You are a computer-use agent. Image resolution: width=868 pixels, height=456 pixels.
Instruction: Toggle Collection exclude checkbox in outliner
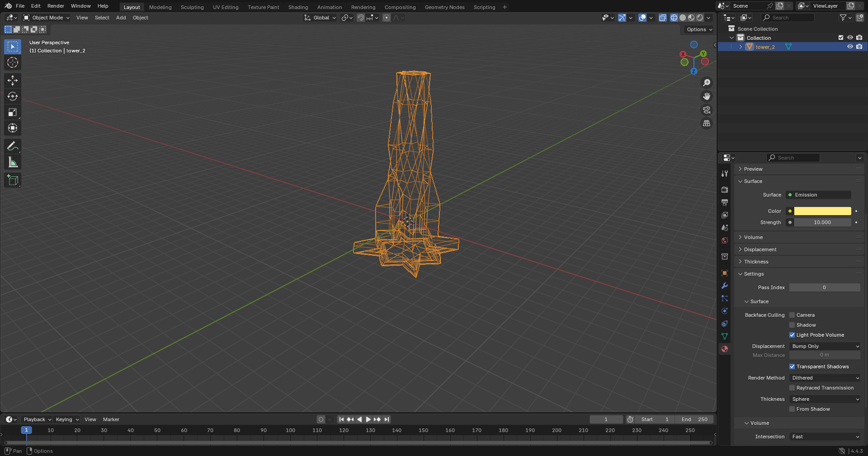pyautogui.click(x=841, y=38)
